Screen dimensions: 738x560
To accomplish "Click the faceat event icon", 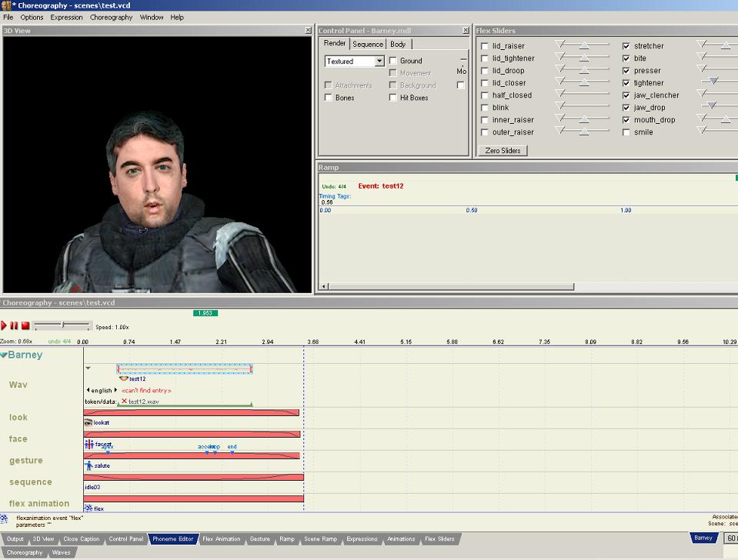I will coord(89,444).
